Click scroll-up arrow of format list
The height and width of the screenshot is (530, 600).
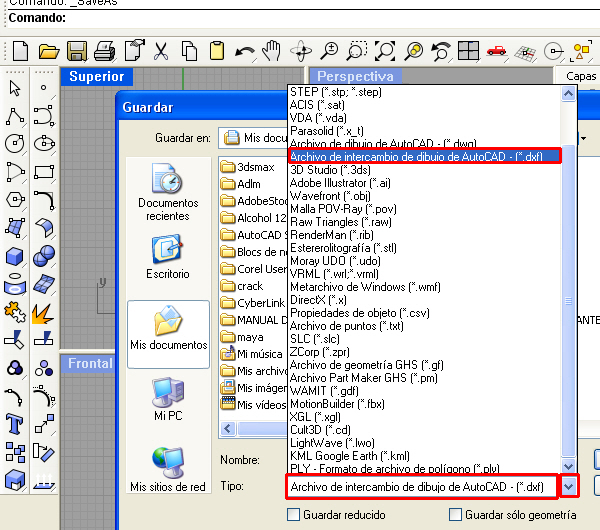pyautogui.click(x=569, y=93)
